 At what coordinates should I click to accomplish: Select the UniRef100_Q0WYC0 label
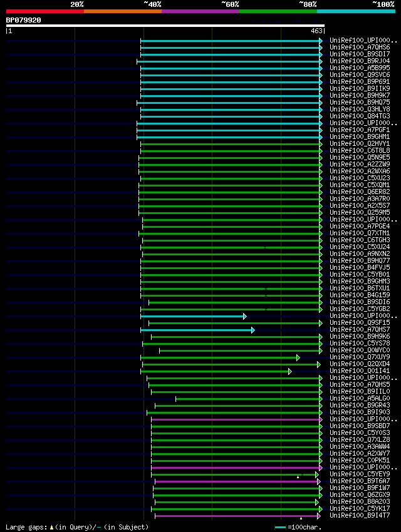click(x=360, y=350)
